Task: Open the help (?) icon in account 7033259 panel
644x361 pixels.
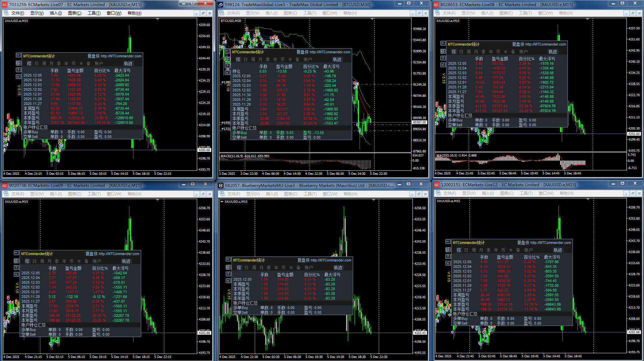Action: [x=19, y=70]
